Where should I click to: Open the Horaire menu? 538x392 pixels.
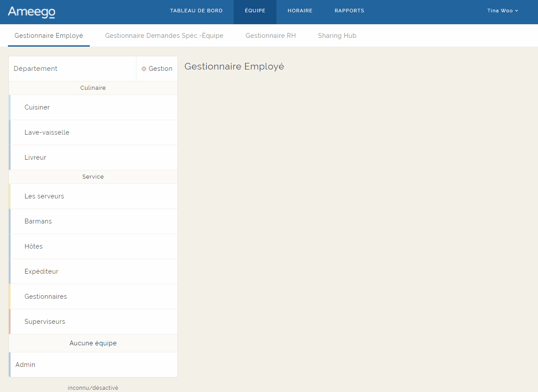pyautogui.click(x=300, y=11)
